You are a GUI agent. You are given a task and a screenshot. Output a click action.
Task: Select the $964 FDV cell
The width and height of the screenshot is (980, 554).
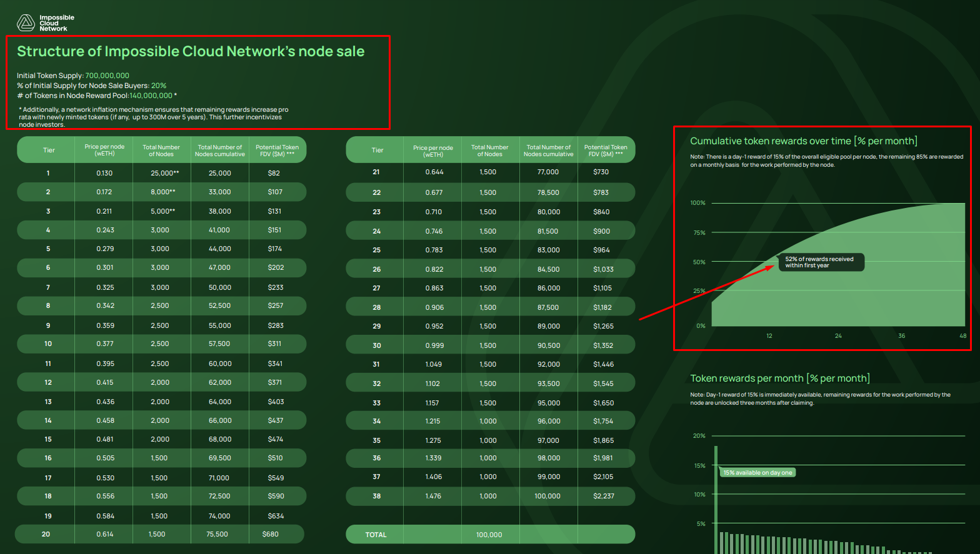(601, 250)
